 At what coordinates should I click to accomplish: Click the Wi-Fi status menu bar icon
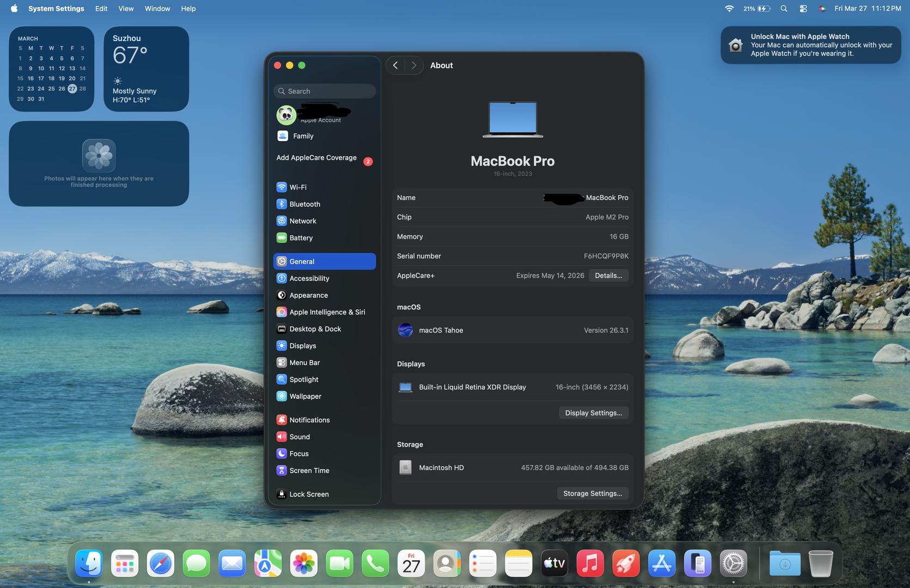pos(729,9)
